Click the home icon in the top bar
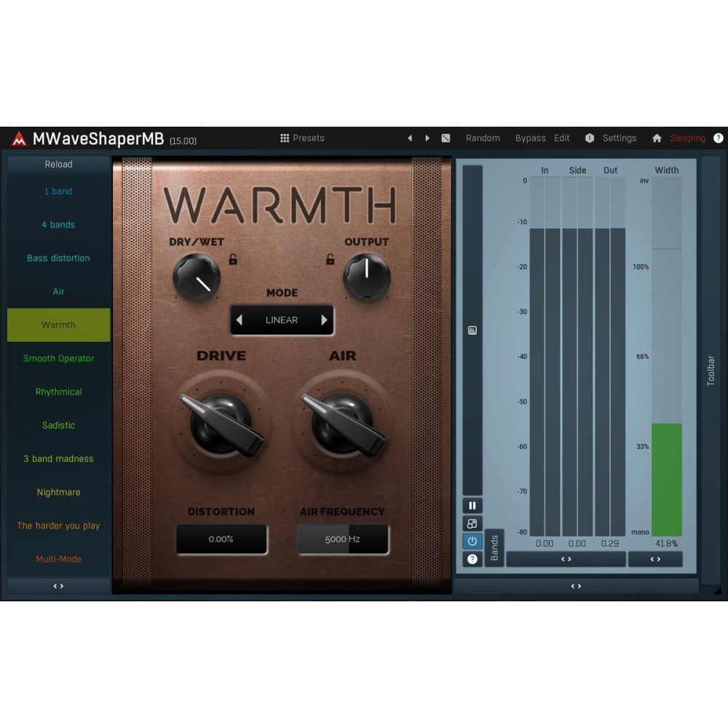The image size is (728, 728). 657,138
